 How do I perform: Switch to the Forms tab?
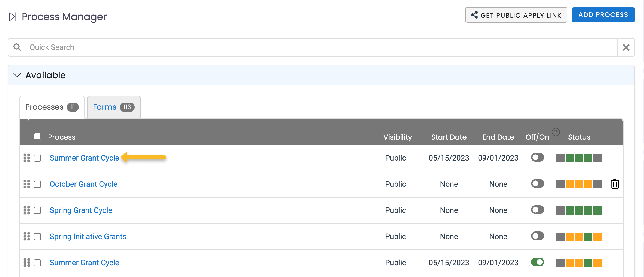coord(113,107)
